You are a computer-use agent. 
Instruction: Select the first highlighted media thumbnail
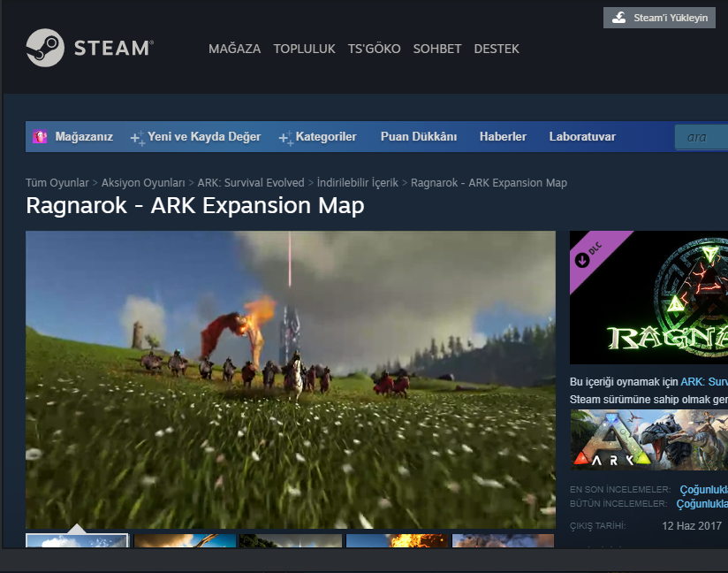tap(77, 540)
